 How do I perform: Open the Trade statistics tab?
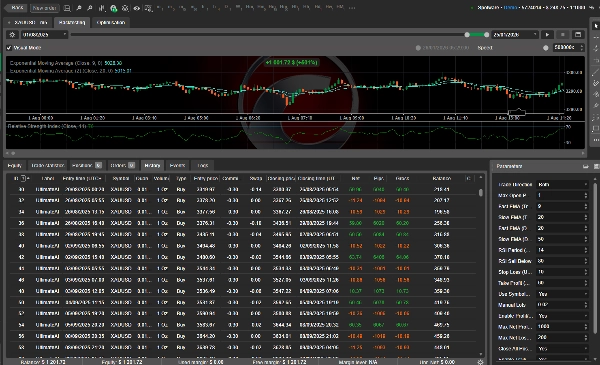(x=47, y=166)
